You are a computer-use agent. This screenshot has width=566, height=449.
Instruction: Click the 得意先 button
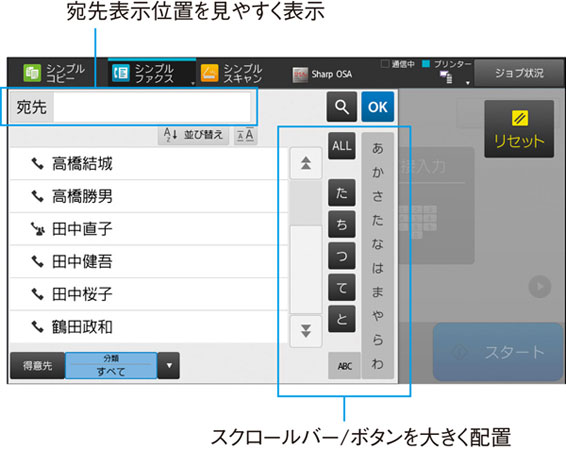coord(38,366)
